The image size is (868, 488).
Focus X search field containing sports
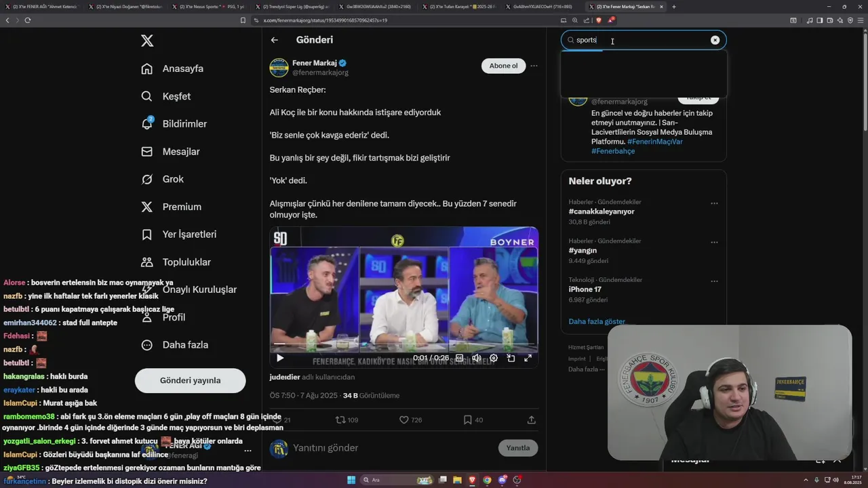tap(643, 40)
